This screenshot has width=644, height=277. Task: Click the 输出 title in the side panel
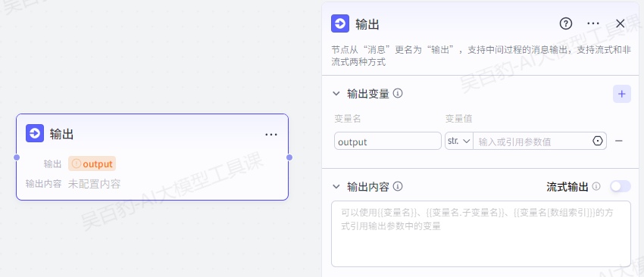click(x=367, y=24)
